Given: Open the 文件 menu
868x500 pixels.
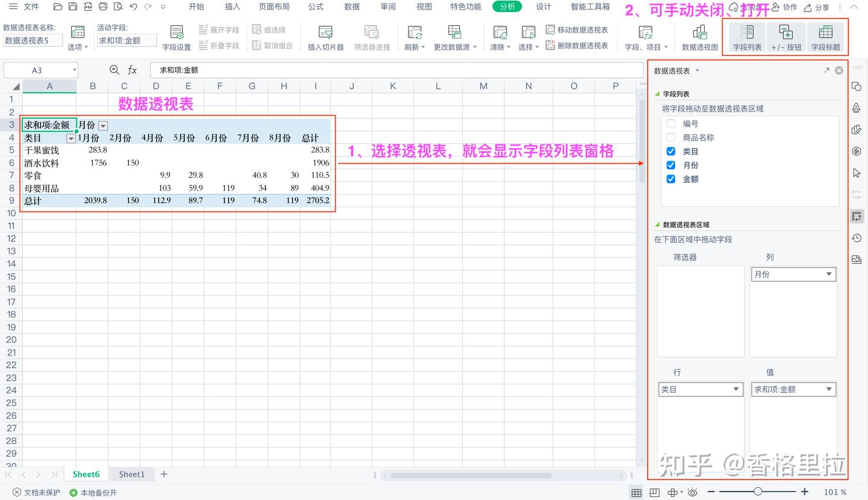Looking at the screenshot, I should [31, 7].
